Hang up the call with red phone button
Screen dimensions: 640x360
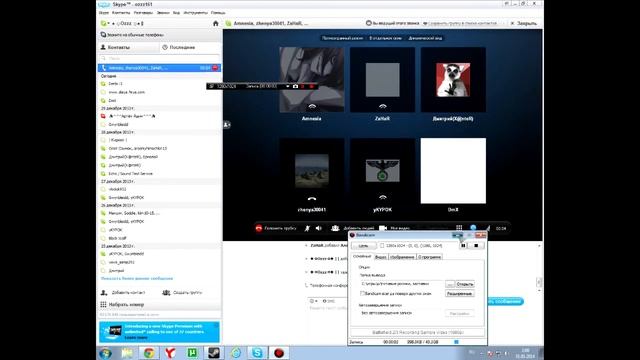click(258, 228)
